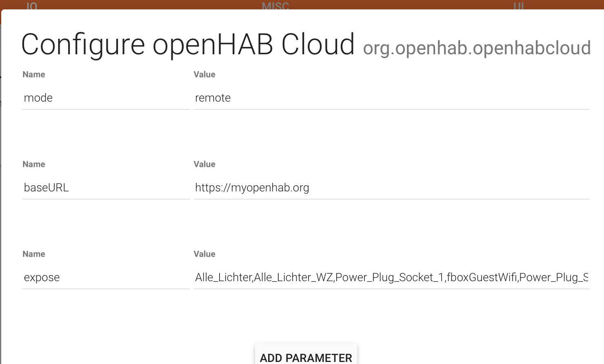Image resolution: width=604 pixels, height=364 pixels.
Task: Click the ADD PARAMETER button
Action: tap(306, 355)
